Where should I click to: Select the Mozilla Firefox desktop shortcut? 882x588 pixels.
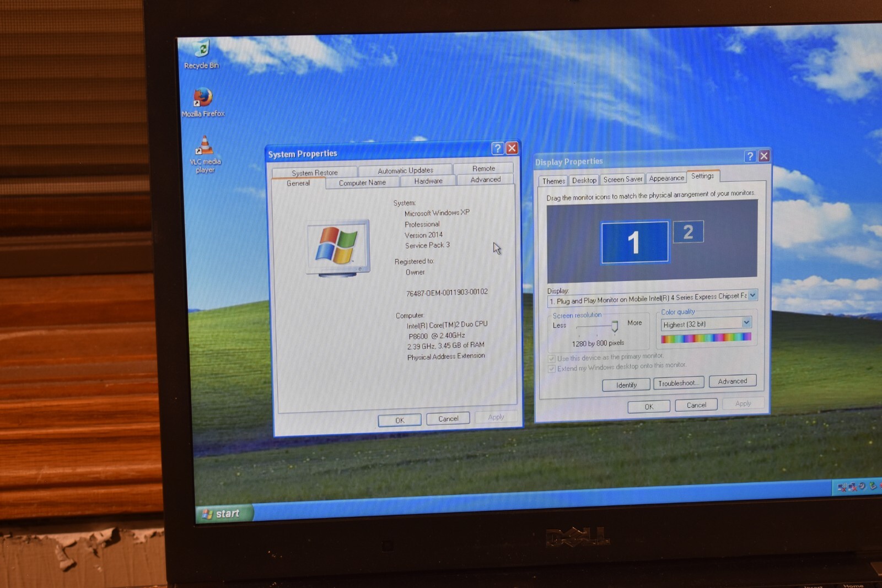[203, 103]
